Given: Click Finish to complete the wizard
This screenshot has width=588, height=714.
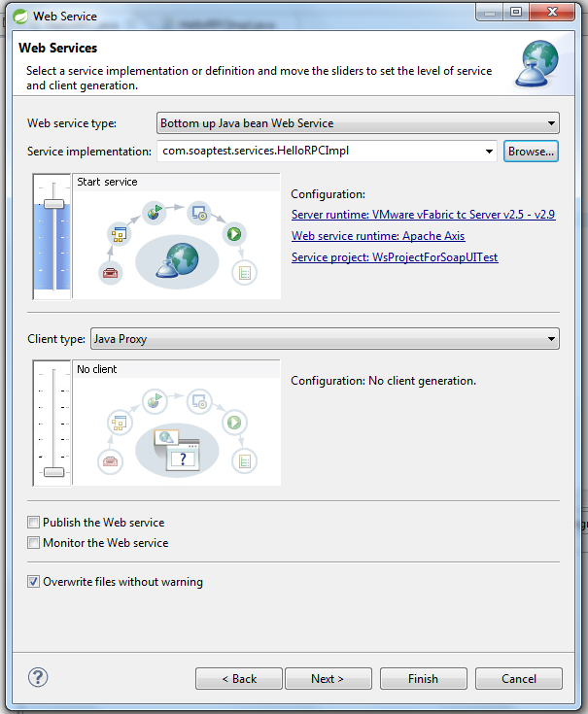Looking at the screenshot, I should point(424,678).
